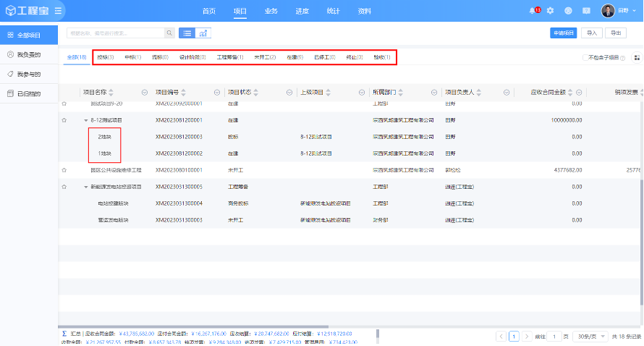This screenshot has height=346, width=644.
Task: Open 我参与的 in sidebar
Action: pyautogui.click(x=29, y=74)
